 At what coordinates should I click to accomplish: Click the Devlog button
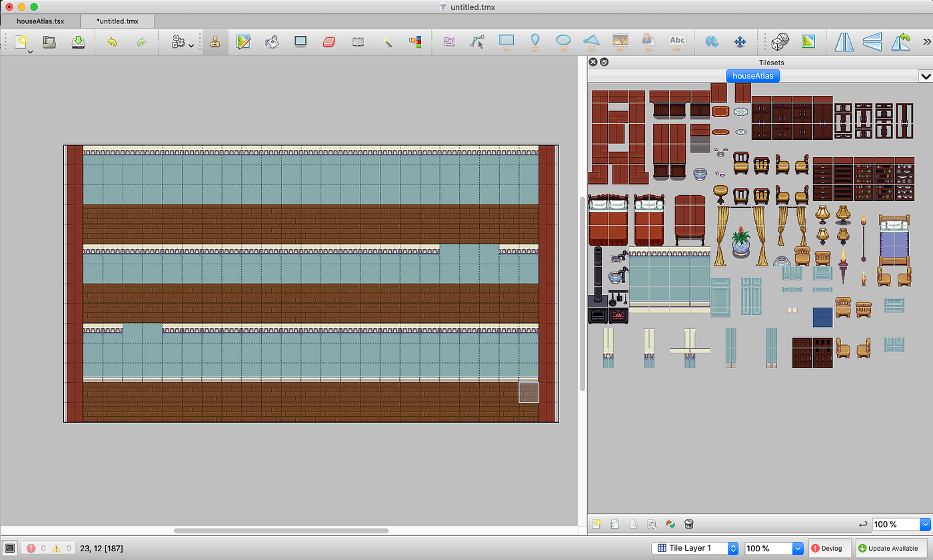tap(830, 548)
